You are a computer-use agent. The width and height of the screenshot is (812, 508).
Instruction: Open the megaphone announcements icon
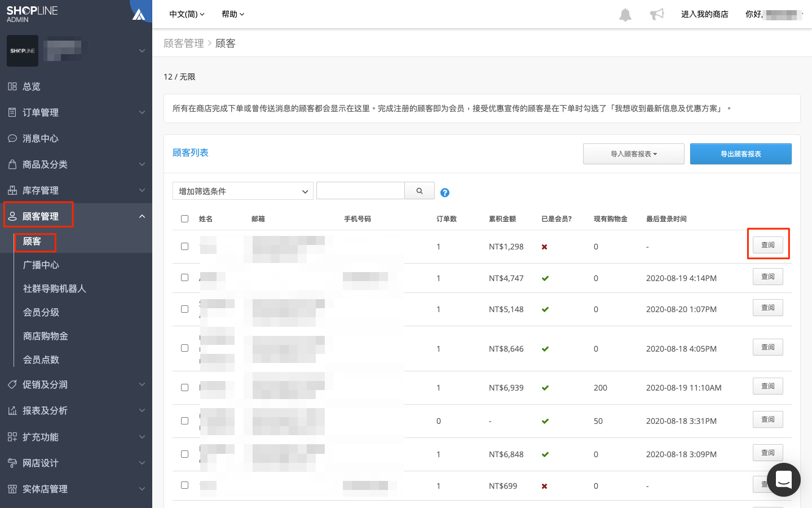pos(657,14)
